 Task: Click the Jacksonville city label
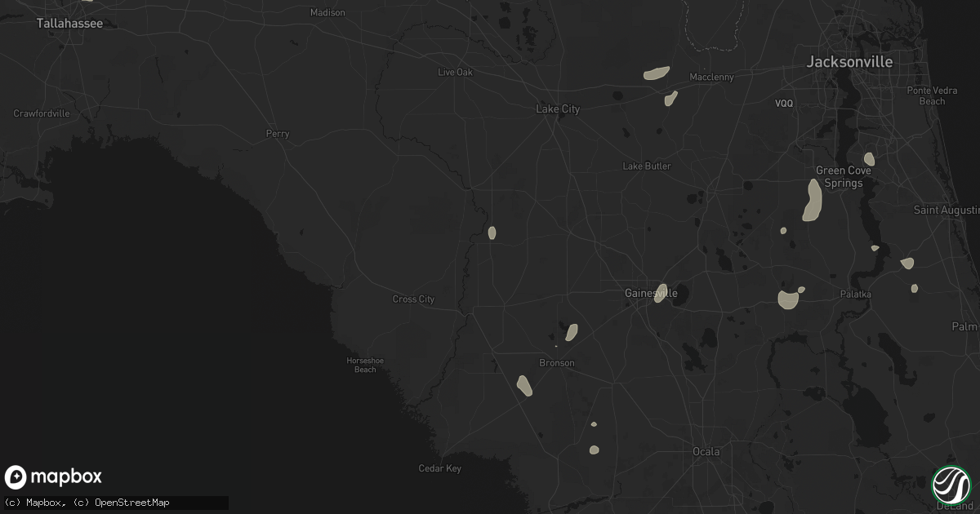point(849,62)
